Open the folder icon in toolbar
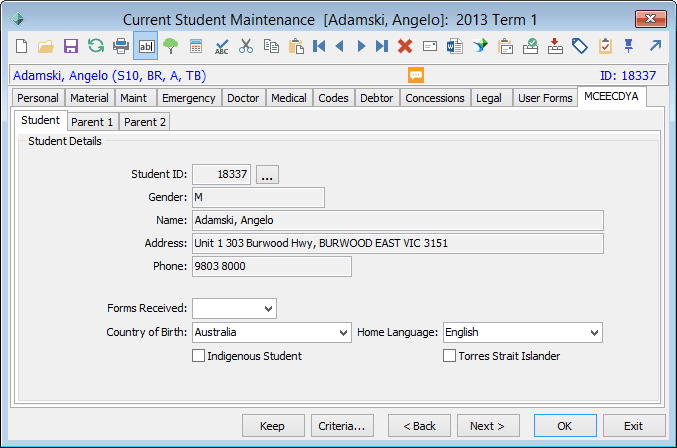The width and height of the screenshot is (677, 448). pyautogui.click(x=46, y=46)
